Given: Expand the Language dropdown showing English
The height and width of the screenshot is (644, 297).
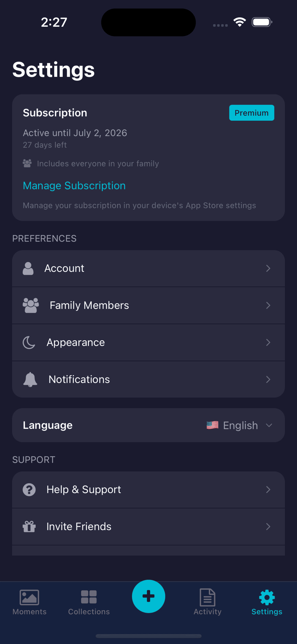Looking at the screenshot, I should pos(239,425).
